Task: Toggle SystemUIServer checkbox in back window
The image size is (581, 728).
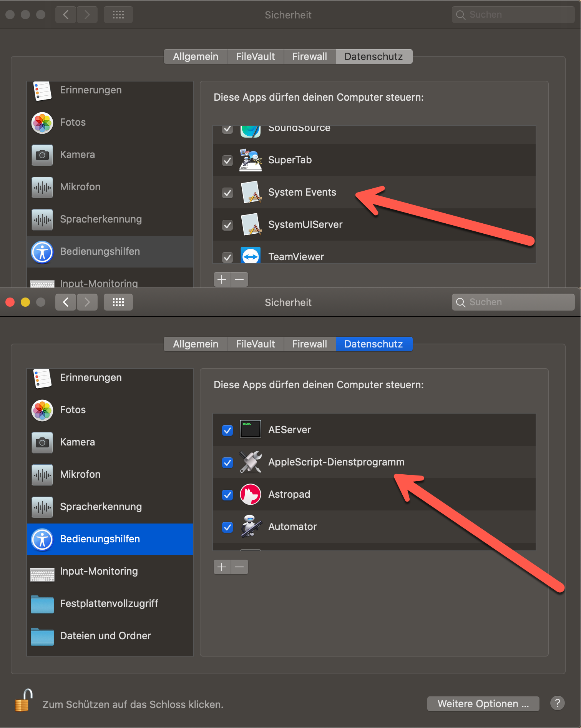Action: coord(227,225)
